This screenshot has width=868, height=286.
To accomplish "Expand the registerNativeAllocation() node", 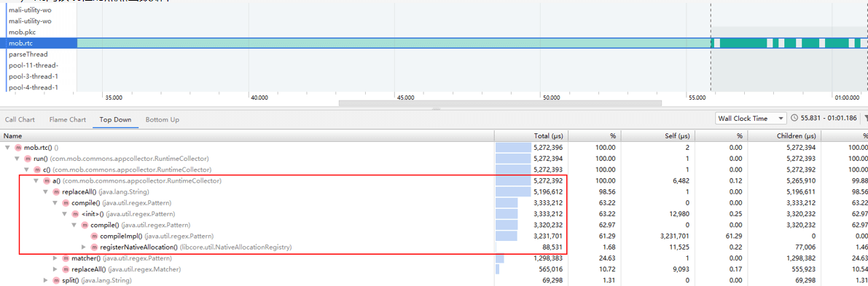I will pyautogui.click(x=83, y=247).
